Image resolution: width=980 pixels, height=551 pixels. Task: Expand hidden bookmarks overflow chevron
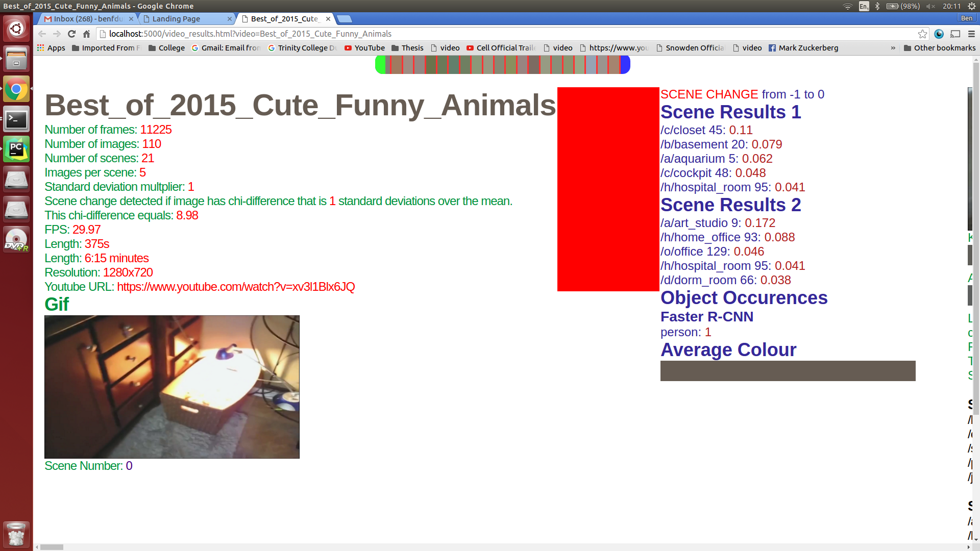(x=893, y=48)
